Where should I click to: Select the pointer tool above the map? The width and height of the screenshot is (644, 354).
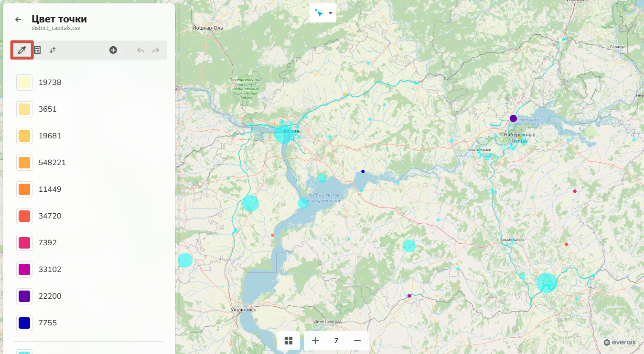tap(319, 13)
